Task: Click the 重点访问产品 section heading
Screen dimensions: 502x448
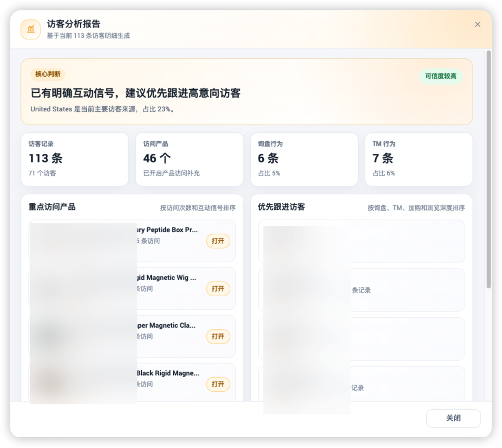Action: (x=52, y=207)
